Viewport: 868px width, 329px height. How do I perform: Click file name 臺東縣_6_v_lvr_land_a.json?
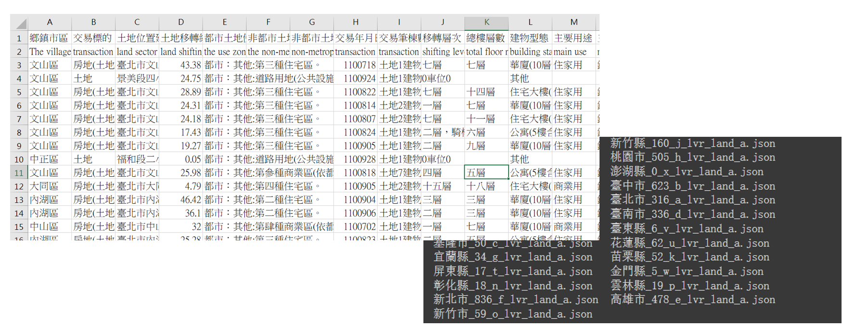click(687, 229)
